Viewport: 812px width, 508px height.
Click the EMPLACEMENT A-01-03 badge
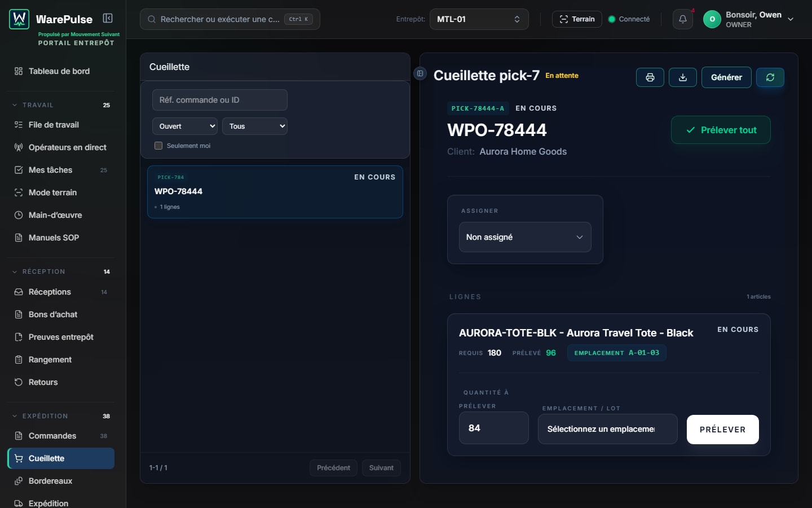617,353
